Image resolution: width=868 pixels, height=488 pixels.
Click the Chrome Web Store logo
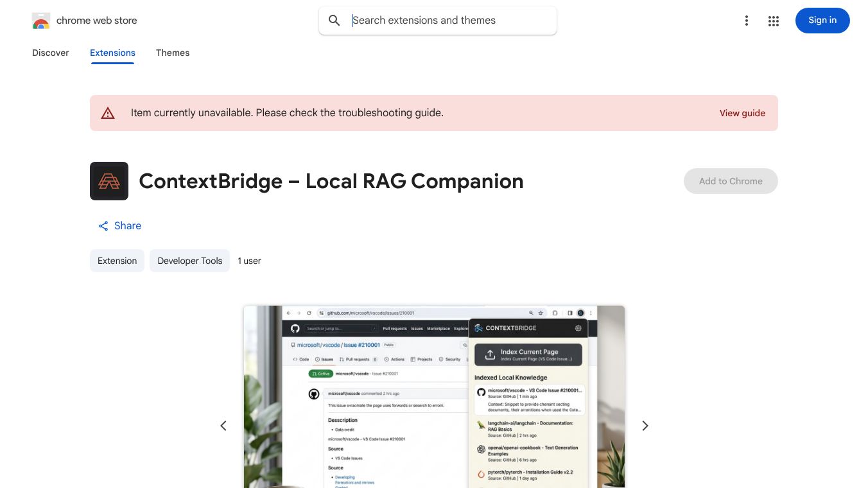tap(41, 21)
